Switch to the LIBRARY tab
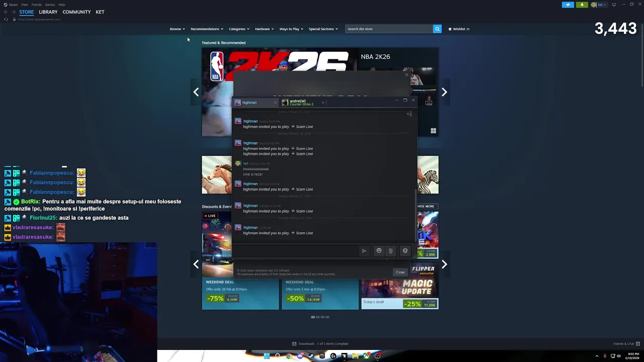644x362 pixels. click(x=48, y=12)
